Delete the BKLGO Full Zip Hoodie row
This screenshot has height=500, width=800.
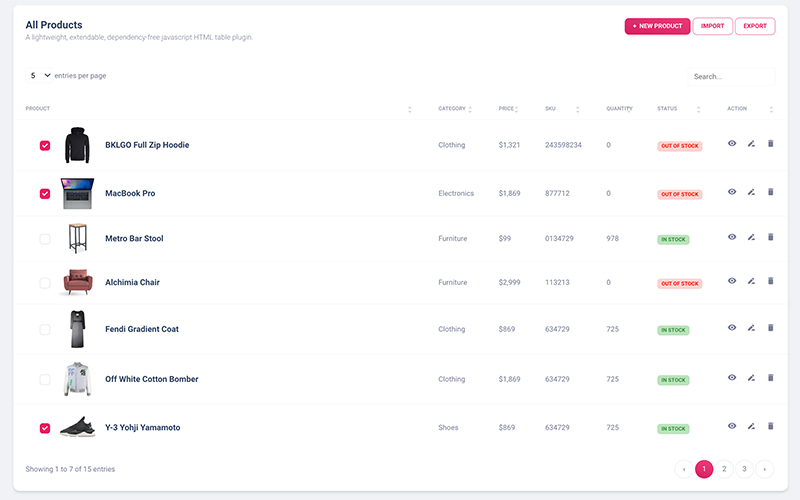(x=770, y=144)
